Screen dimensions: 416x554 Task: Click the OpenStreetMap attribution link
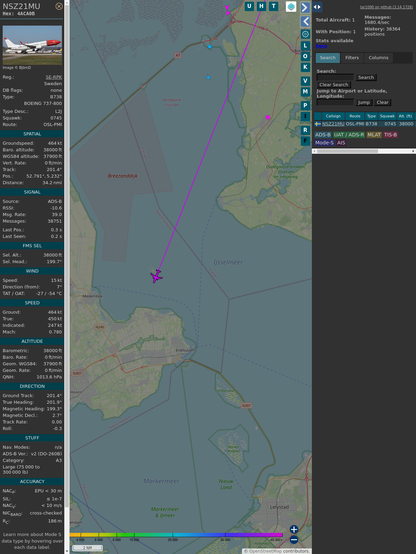pos(264,551)
